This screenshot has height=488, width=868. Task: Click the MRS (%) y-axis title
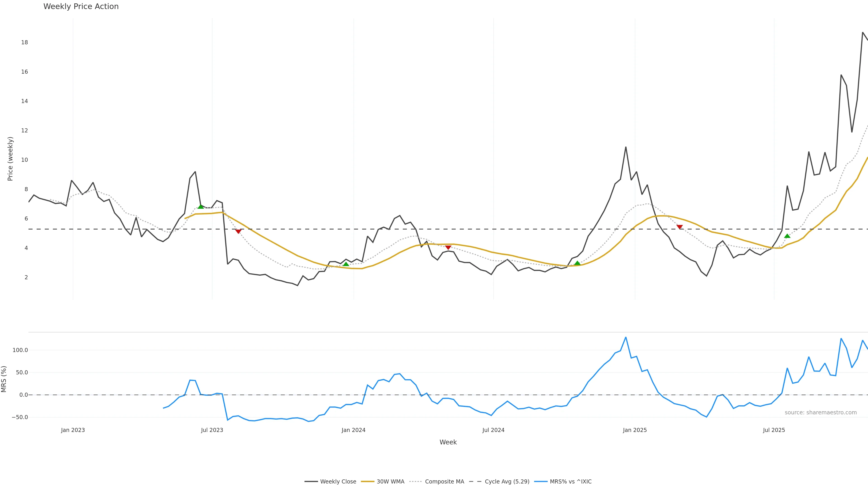click(4, 379)
